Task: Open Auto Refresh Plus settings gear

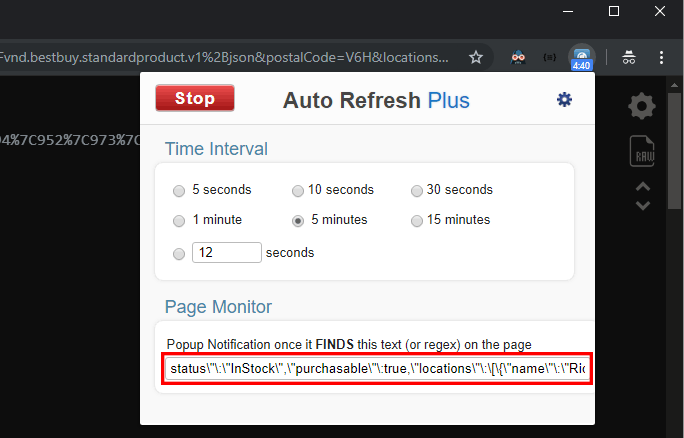Action: (x=564, y=100)
